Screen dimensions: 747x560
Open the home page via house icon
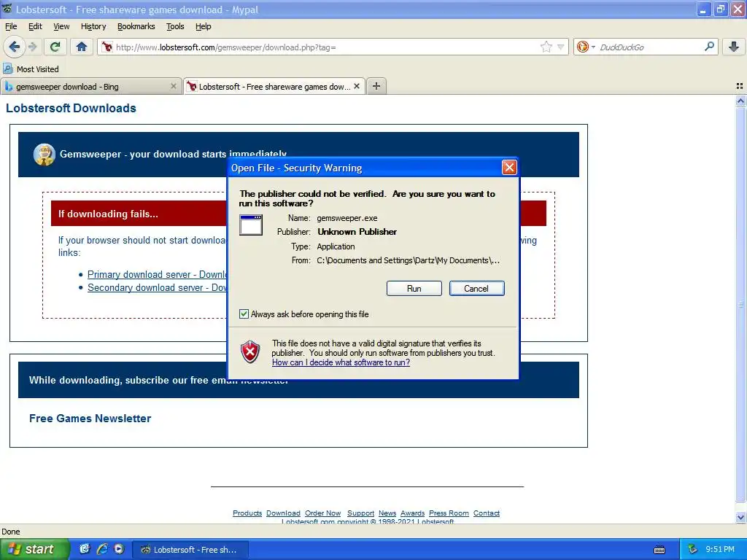(82, 47)
